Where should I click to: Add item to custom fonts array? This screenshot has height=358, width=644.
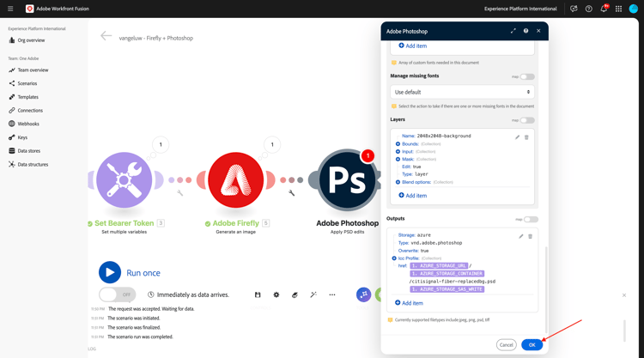coord(413,46)
